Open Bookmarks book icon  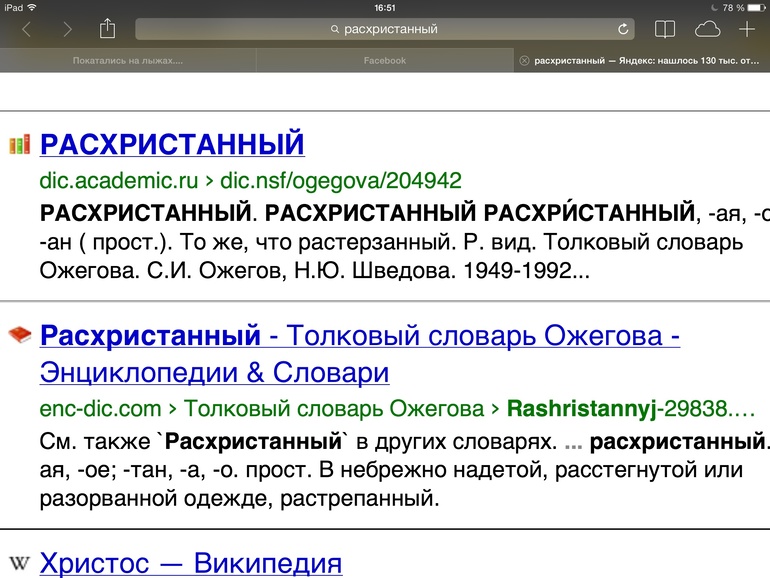(x=665, y=29)
